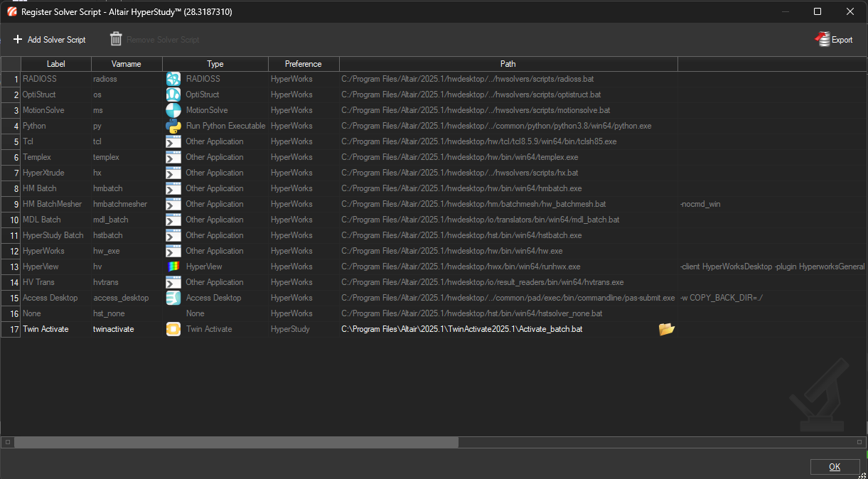Click the Remove Solver Script trash icon
The image size is (868, 479).
tap(116, 39)
